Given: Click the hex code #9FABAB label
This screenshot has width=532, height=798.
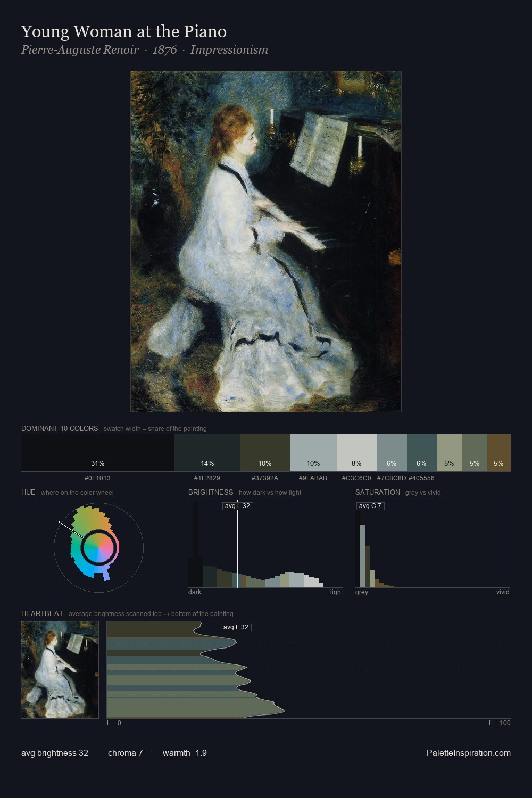Looking at the screenshot, I should (x=313, y=478).
